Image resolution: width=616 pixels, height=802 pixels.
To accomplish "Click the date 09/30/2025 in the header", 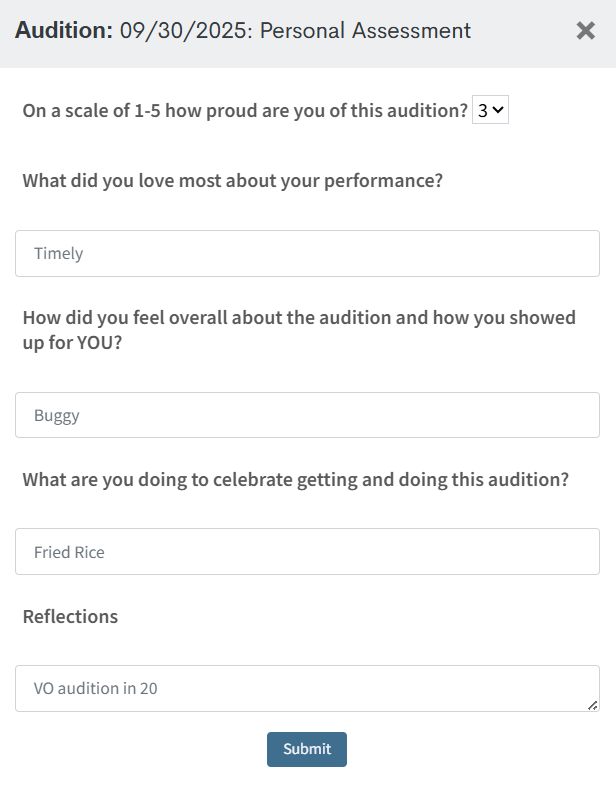I will [183, 31].
